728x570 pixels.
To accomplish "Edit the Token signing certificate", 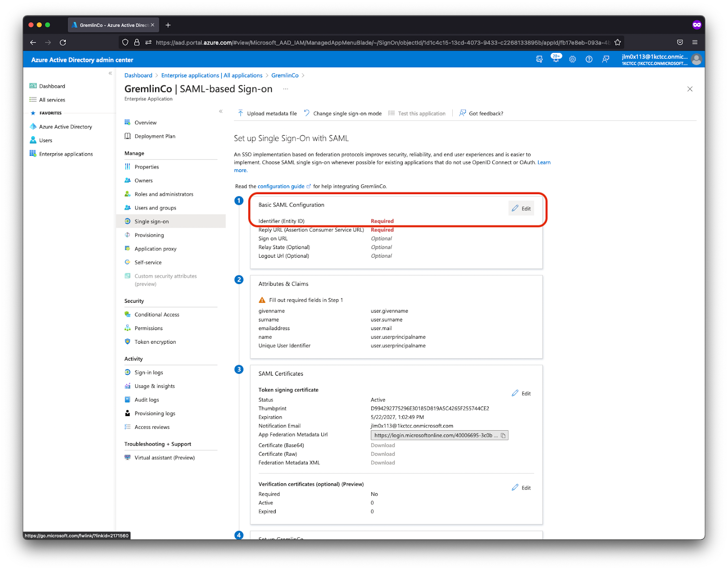I will click(521, 393).
